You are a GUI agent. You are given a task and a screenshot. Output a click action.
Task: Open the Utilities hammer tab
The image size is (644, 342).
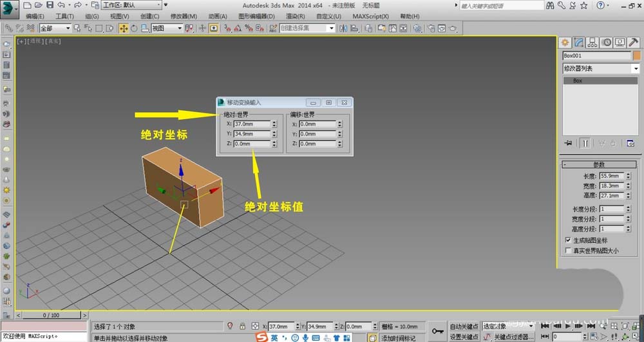pos(634,43)
